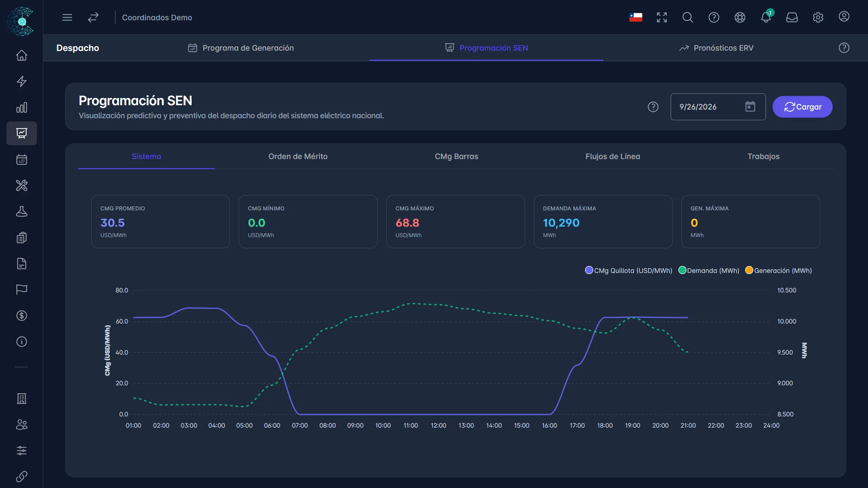Open the lifebuoy support icon
This screenshot has height=488, width=868.
click(740, 17)
